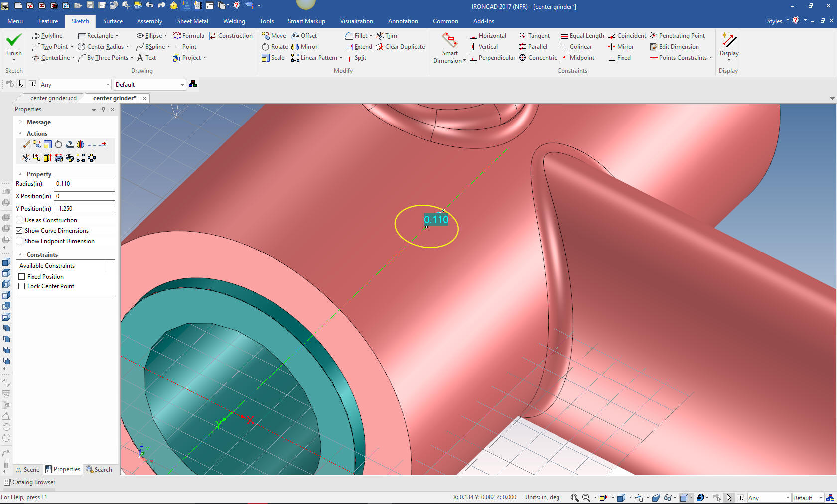This screenshot has width=837, height=504.
Task: Expand the Points Constraints dropdown
Action: coord(710,58)
